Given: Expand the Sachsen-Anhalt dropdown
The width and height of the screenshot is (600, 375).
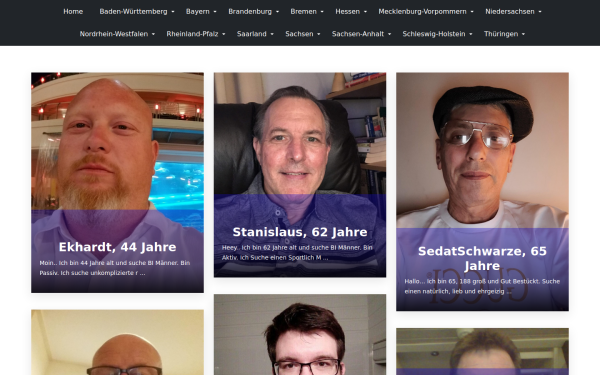Looking at the screenshot, I should [361, 34].
